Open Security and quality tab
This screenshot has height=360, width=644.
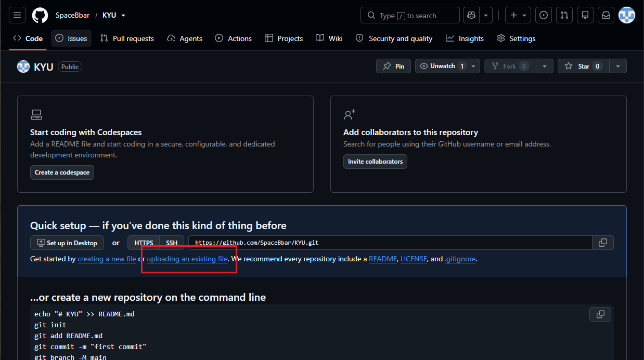(394, 38)
